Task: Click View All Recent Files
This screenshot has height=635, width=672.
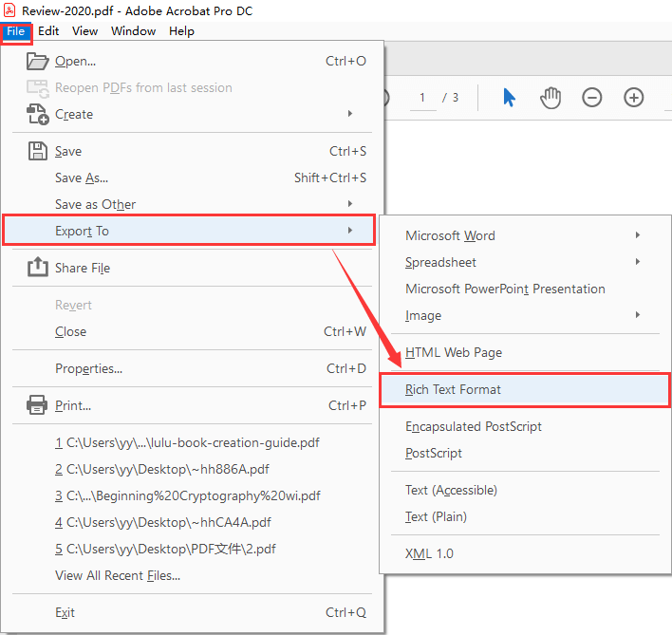Action: pos(118,576)
